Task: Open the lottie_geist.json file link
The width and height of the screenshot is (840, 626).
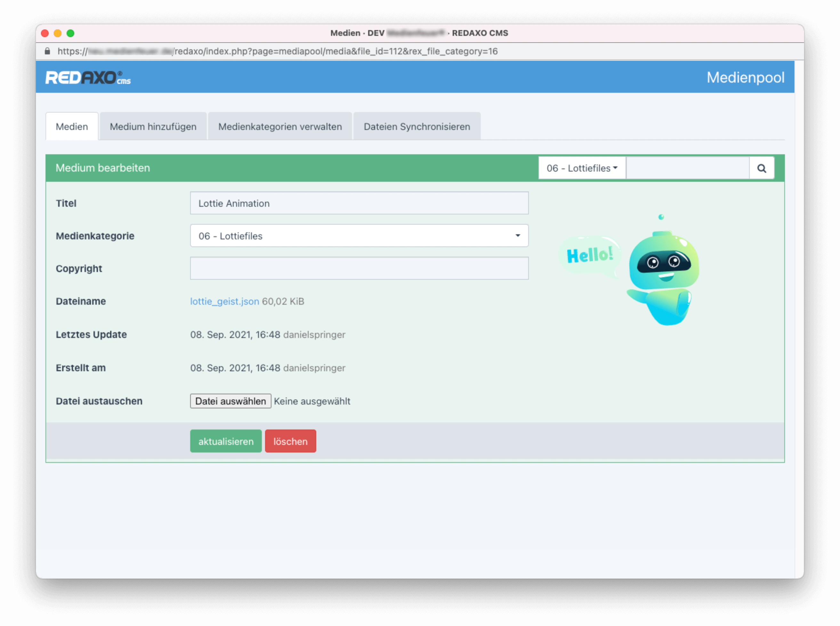Action: pos(224,301)
